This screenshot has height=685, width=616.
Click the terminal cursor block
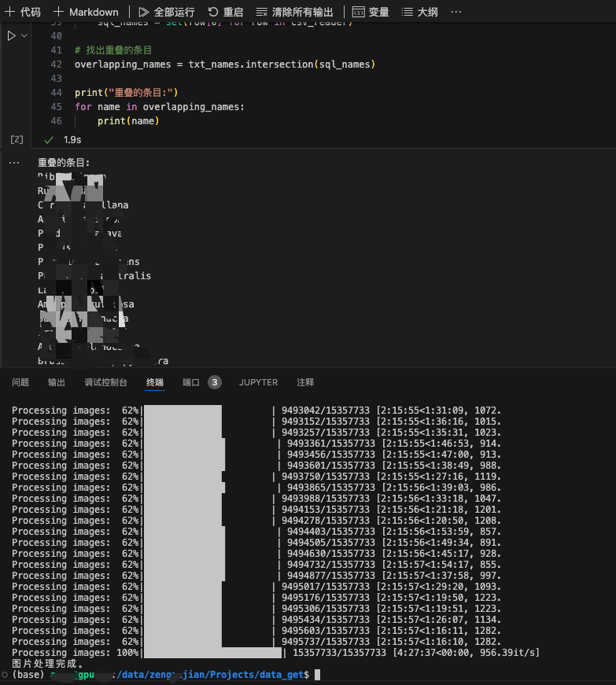(318, 675)
